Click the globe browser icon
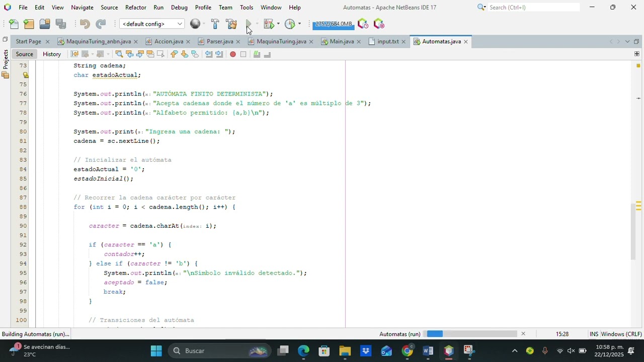 195,24
